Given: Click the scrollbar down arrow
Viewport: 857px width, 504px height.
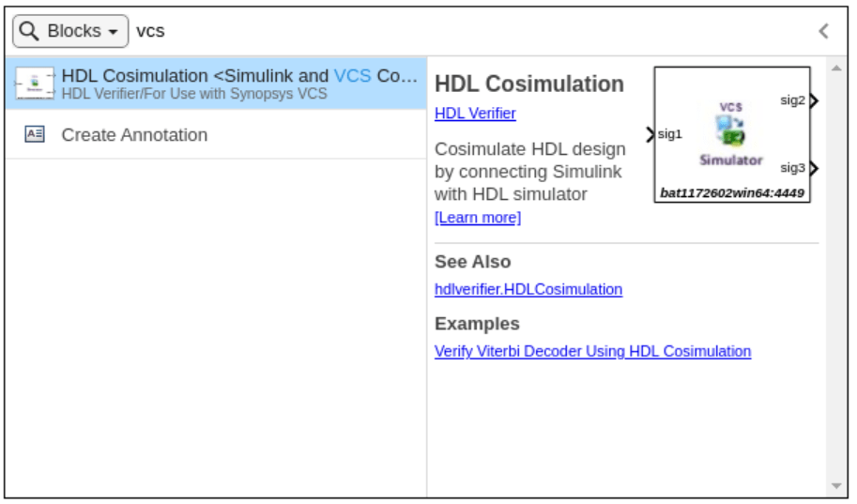Looking at the screenshot, I should [x=836, y=486].
